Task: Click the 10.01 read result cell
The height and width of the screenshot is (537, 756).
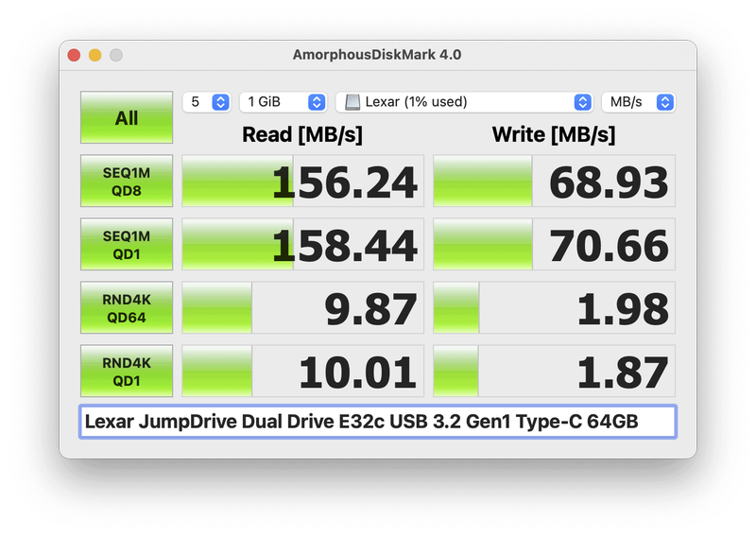Action: click(x=301, y=371)
